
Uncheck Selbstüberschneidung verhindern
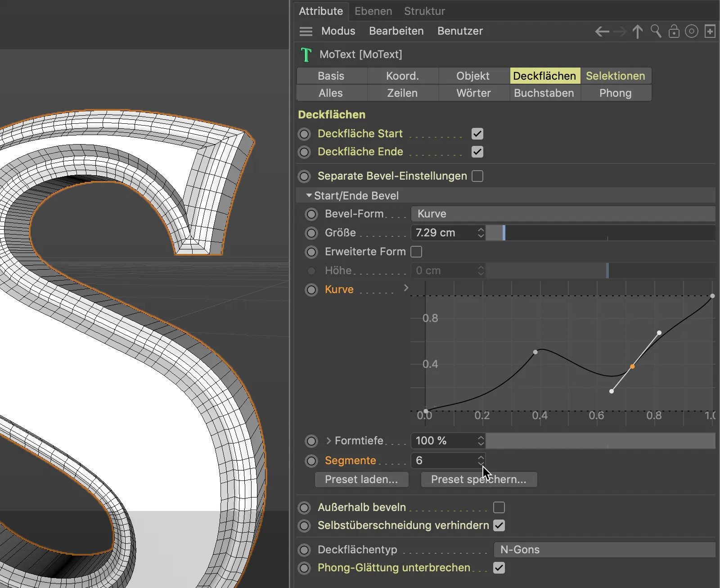(x=499, y=525)
